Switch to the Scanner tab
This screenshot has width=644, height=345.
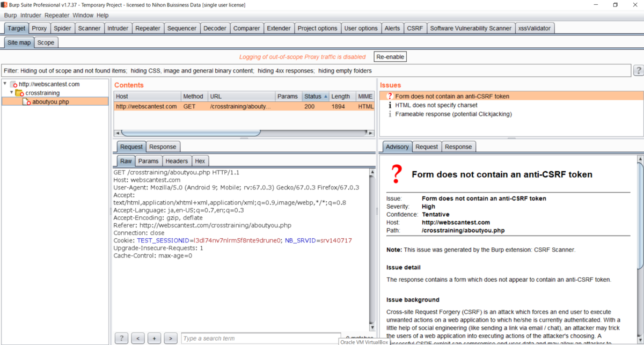(89, 28)
